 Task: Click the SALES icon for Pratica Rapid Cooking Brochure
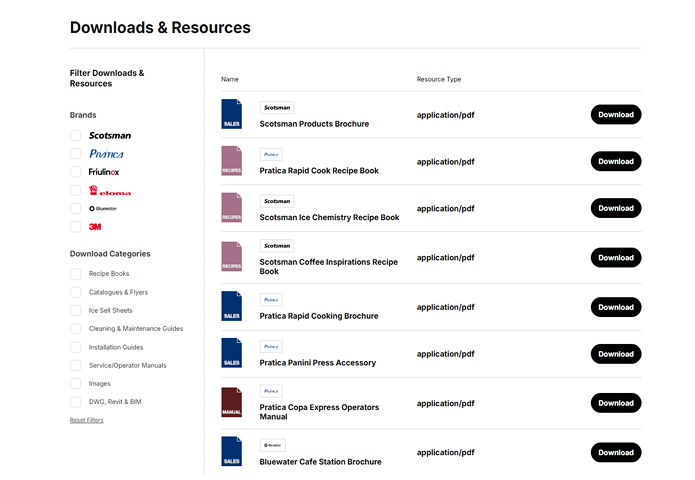pyautogui.click(x=231, y=307)
